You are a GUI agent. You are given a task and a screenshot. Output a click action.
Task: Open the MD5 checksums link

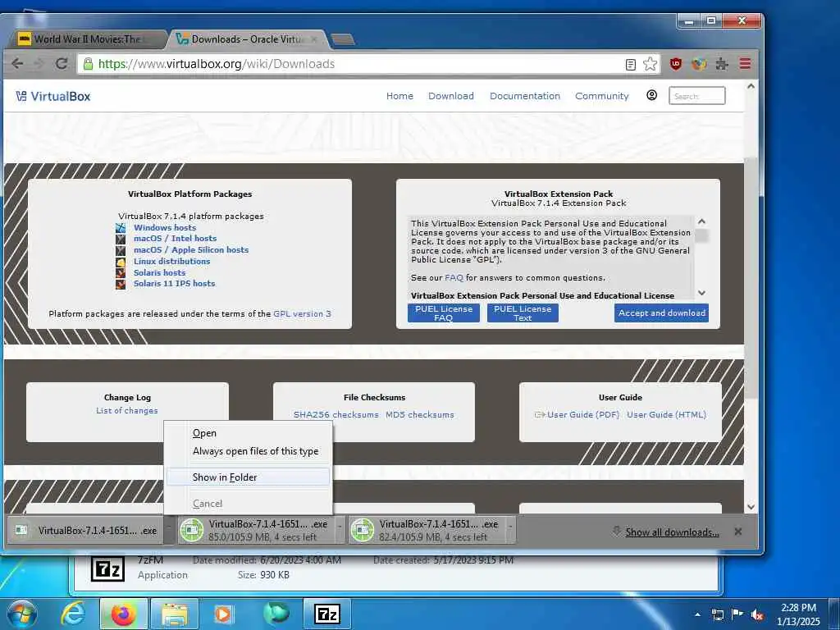[x=419, y=414]
